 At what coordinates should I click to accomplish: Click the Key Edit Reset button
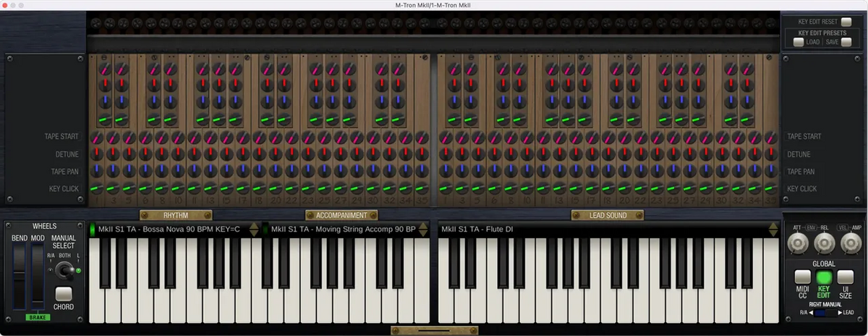(x=846, y=22)
